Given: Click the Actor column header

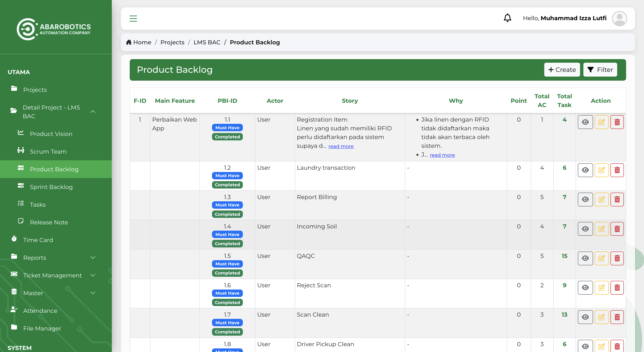Looking at the screenshot, I should (275, 101).
